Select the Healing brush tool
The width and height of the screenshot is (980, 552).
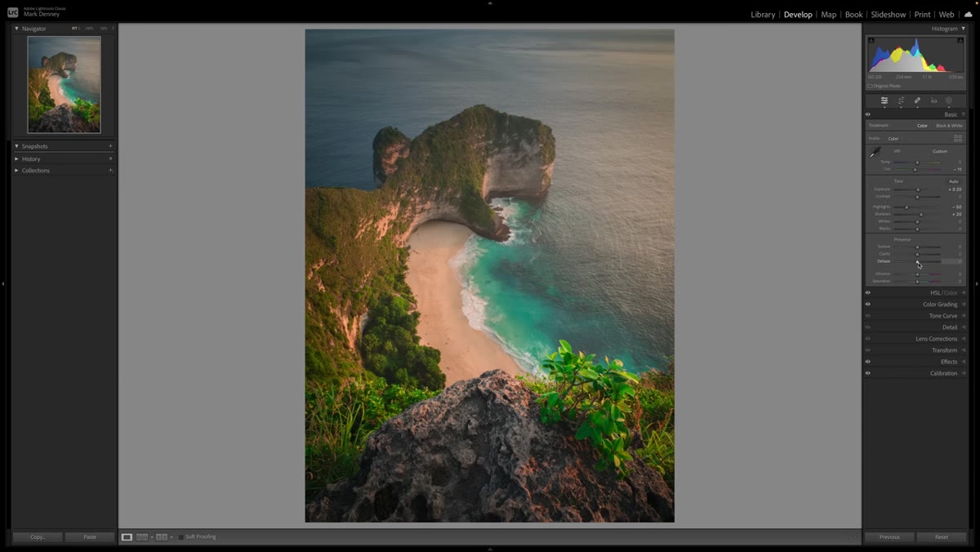[917, 100]
